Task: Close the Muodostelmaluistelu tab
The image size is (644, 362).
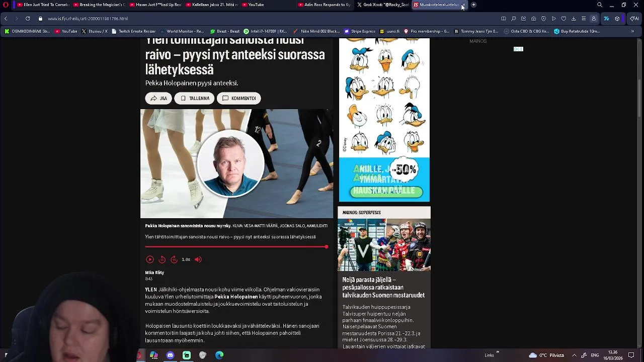Action: 463,5
